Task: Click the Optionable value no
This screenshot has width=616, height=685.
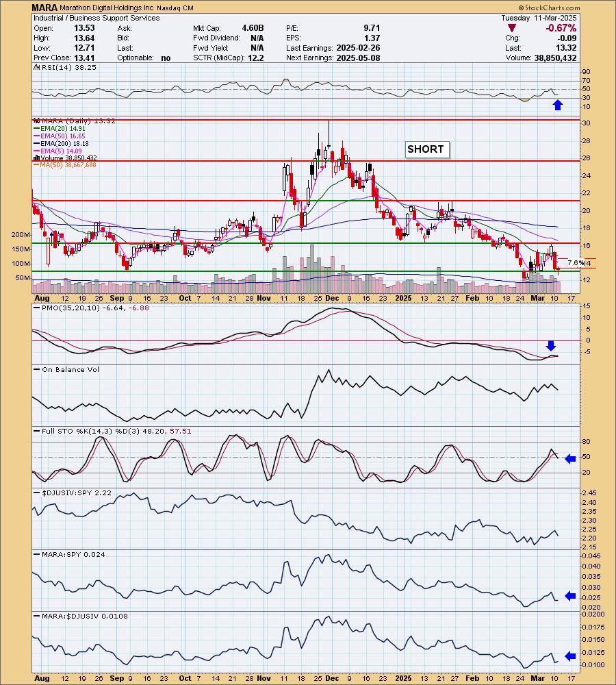Action: click(x=166, y=58)
